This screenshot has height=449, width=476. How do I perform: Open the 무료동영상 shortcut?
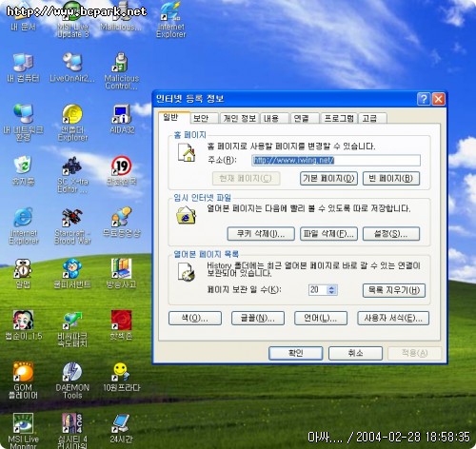[x=122, y=222]
